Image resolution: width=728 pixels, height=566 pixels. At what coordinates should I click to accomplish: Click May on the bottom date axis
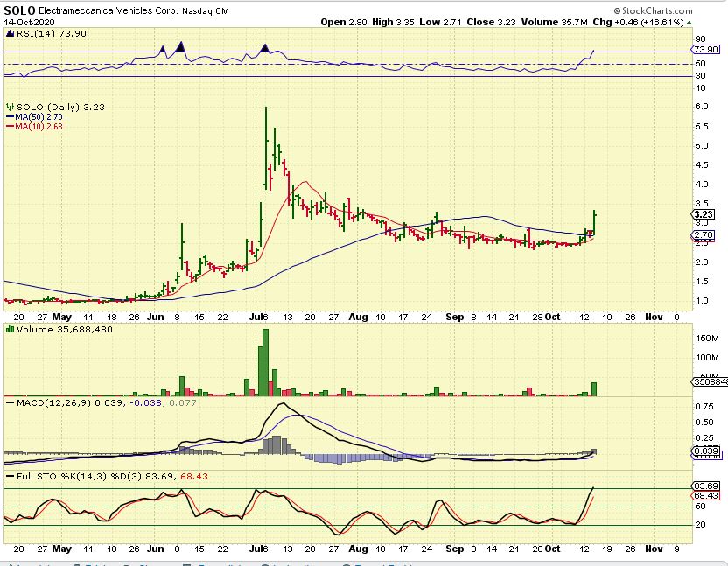click(x=62, y=549)
